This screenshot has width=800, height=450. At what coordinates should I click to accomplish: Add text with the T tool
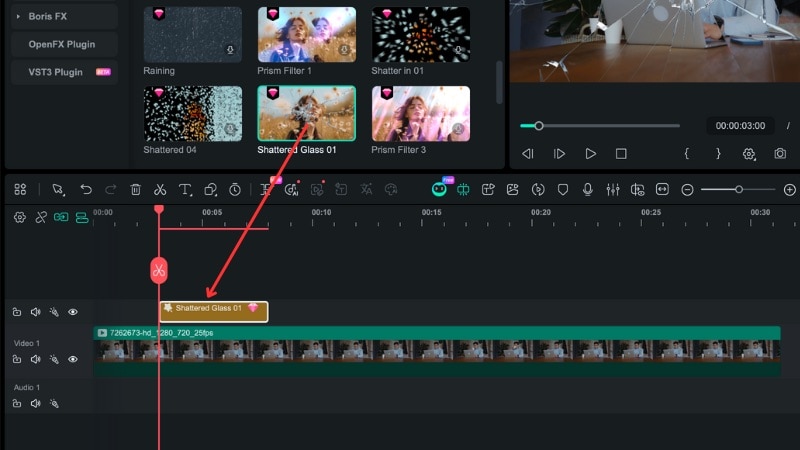185,190
